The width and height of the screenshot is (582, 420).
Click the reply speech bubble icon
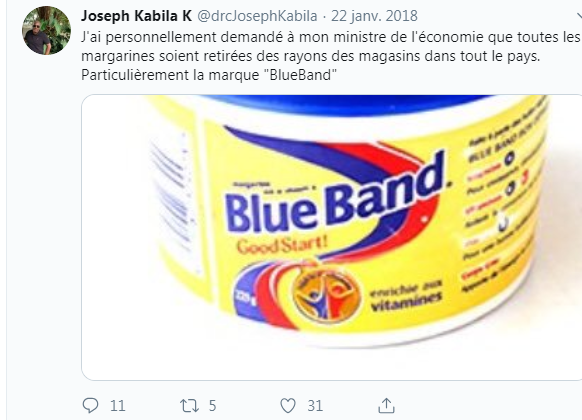click(90, 406)
